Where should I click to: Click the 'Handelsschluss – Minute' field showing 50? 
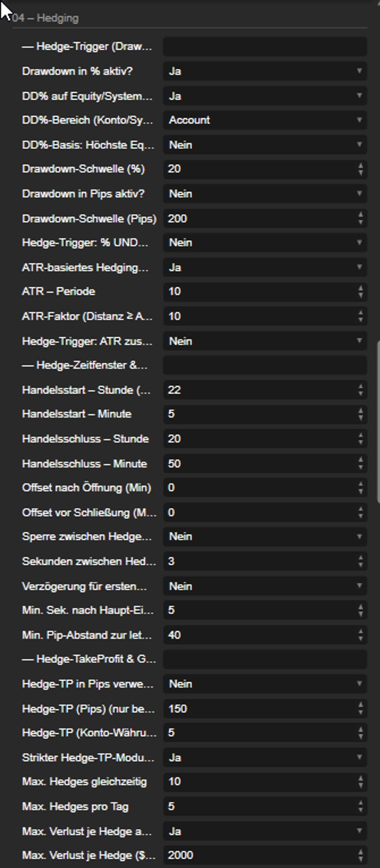tap(265, 464)
